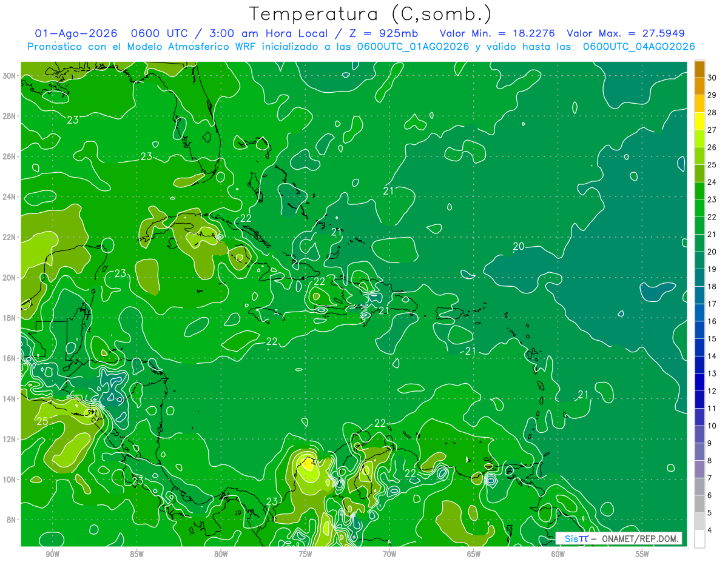
Task: Click the 18N latitude axis label
Action: click(x=10, y=318)
